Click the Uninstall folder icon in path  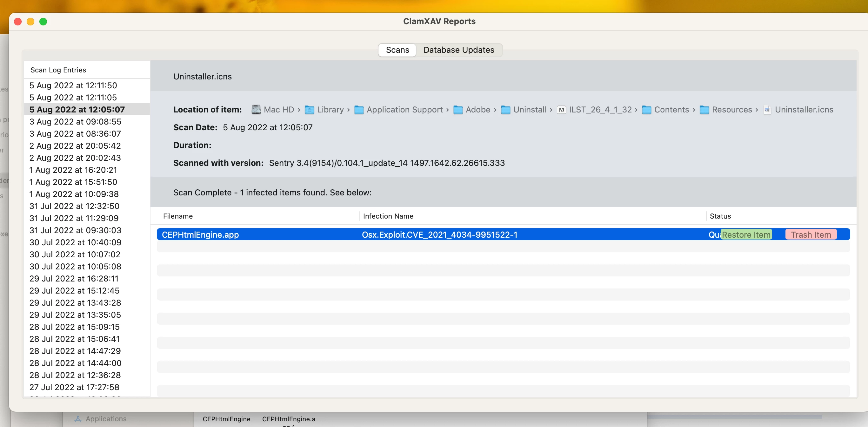click(505, 110)
